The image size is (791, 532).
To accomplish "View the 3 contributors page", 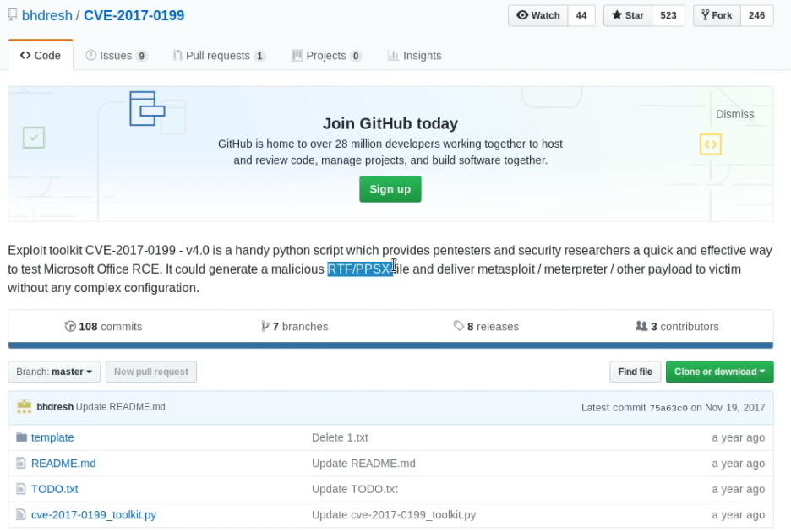I will tap(677, 327).
